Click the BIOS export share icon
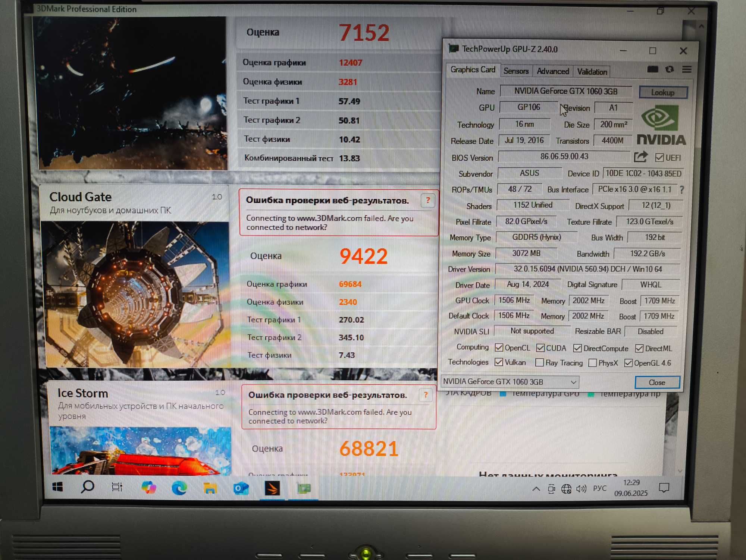 tap(641, 157)
